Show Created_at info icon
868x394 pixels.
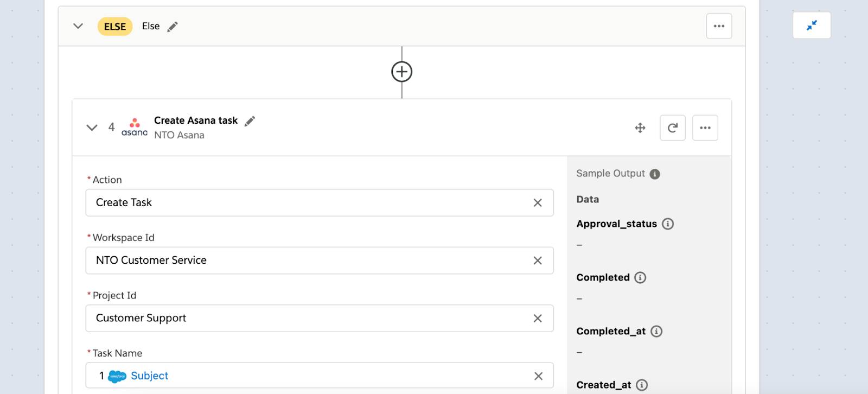pyautogui.click(x=642, y=385)
